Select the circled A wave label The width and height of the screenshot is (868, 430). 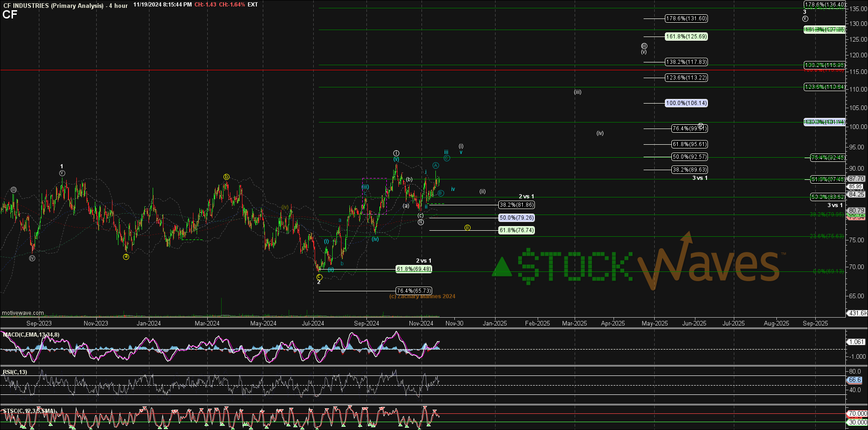435,166
